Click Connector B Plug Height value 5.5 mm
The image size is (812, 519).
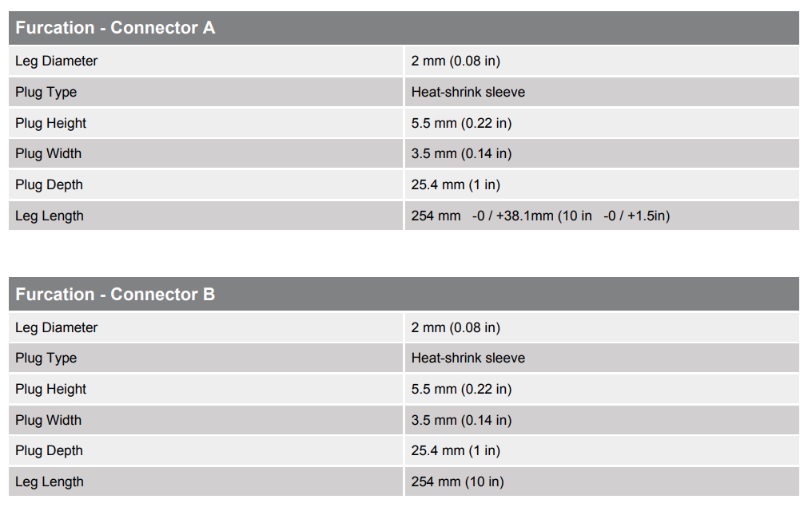point(461,389)
